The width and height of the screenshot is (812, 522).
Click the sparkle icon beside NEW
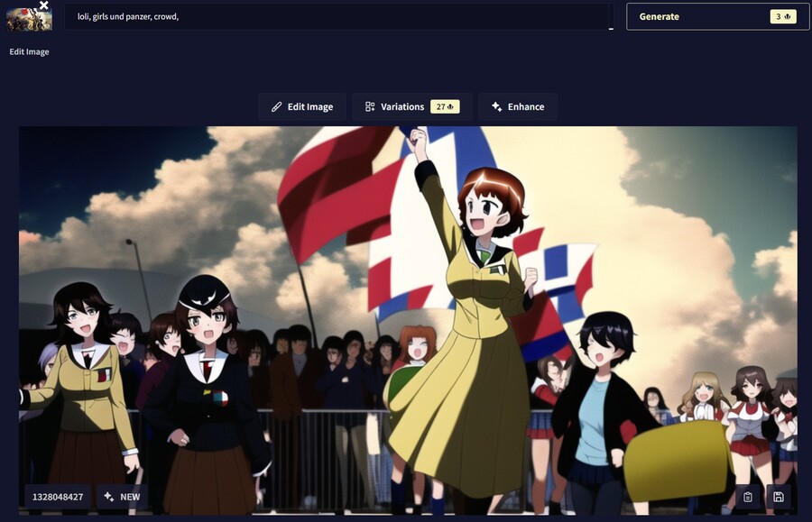[108, 497]
